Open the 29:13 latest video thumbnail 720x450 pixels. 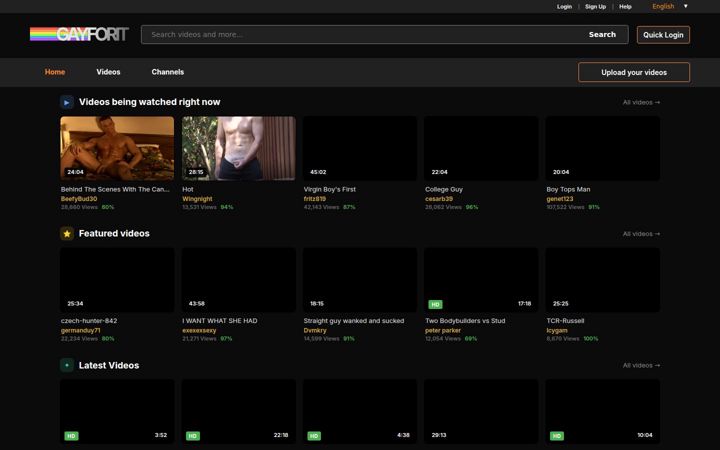pos(481,411)
